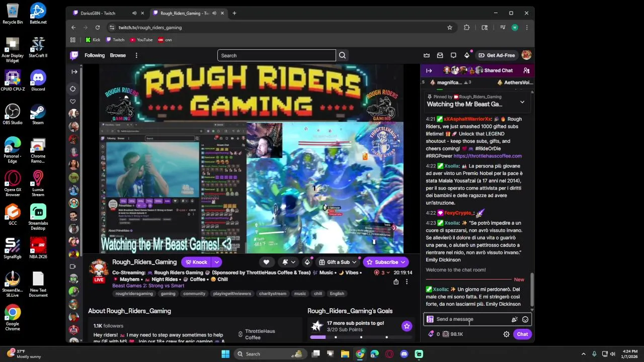Image resolution: width=644 pixels, height=362 pixels.
Task: Click the Knock button
Action: tap(197, 262)
